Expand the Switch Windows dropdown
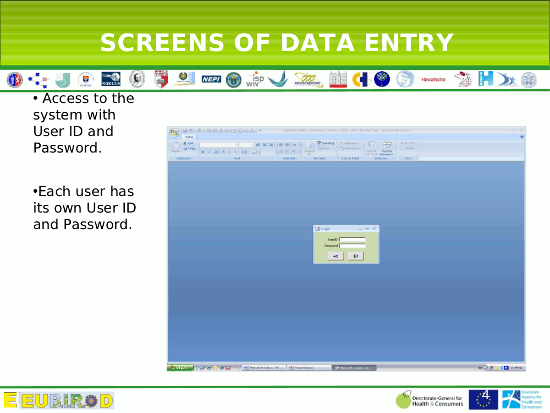Image resolution: width=550 pixels, height=413 pixels. point(387,148)
